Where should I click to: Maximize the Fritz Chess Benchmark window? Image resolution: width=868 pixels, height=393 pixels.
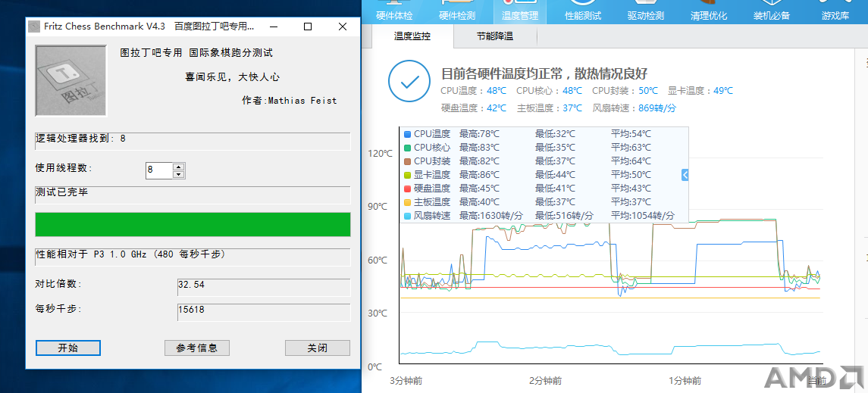click(x=308, y=27)
